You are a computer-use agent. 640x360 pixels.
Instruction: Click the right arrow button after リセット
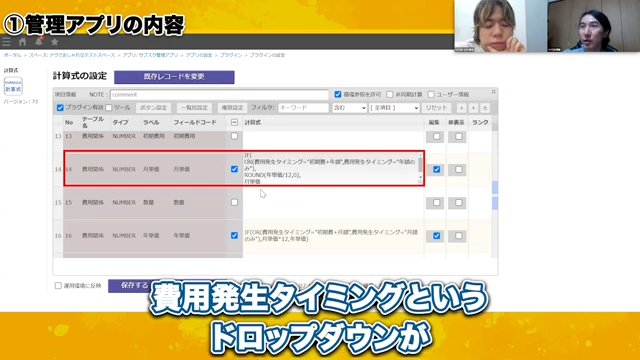click(x=473, y=108)
